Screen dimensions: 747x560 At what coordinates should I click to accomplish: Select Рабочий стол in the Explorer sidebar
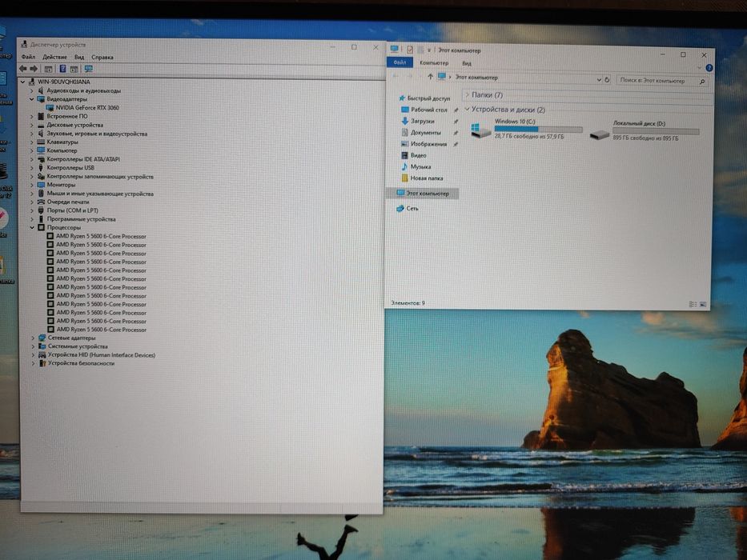pos(429,110)
